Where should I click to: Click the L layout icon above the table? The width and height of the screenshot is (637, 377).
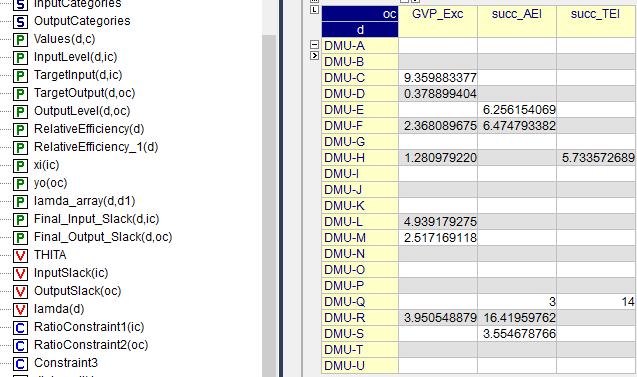pyautogui.click(x=314, y=9)
